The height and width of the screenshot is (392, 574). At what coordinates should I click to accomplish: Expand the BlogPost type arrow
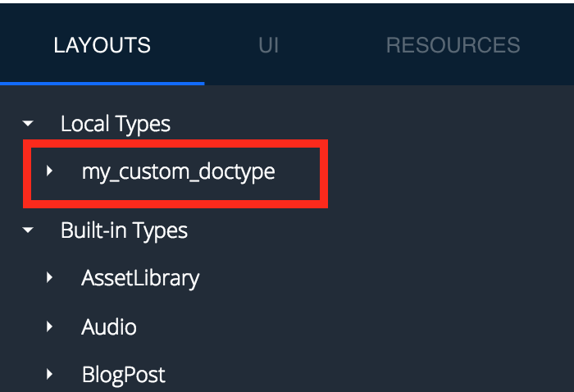tap(49, 374)
